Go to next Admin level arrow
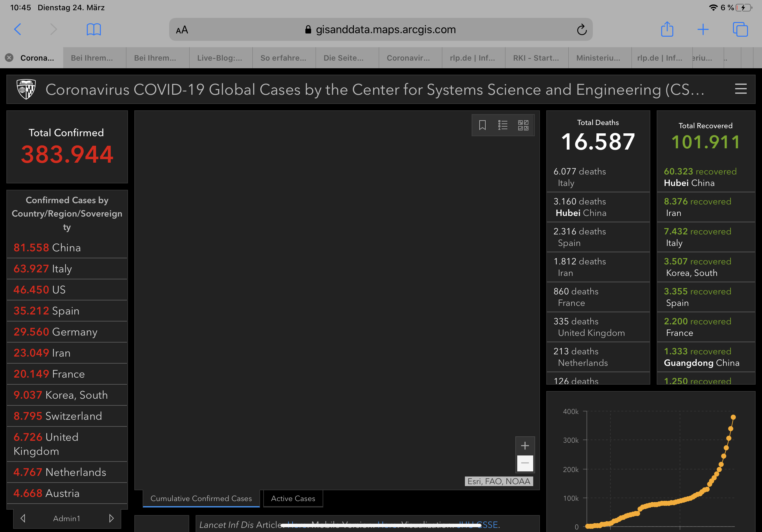Screen dimensions: 762x532 pyautogui.click(x=111, y=518)
